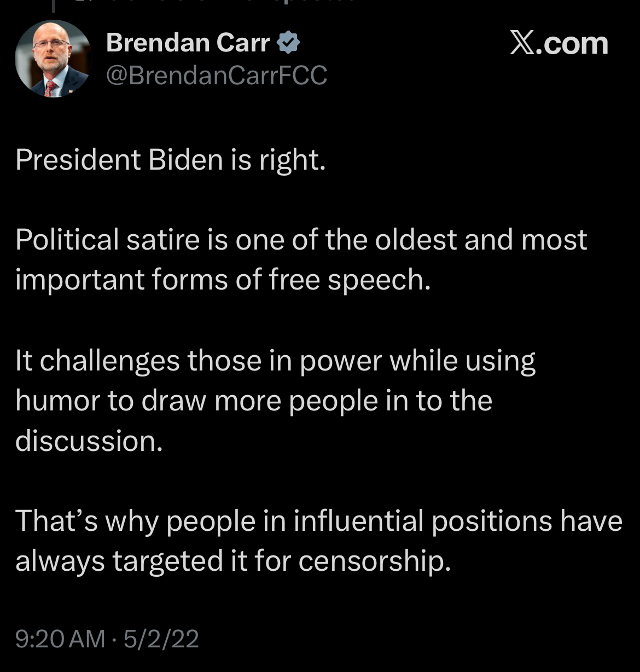The width and height of the screenshot is (640, 672).
Task: Click the "President Biden is right." line
Action: 170,160
